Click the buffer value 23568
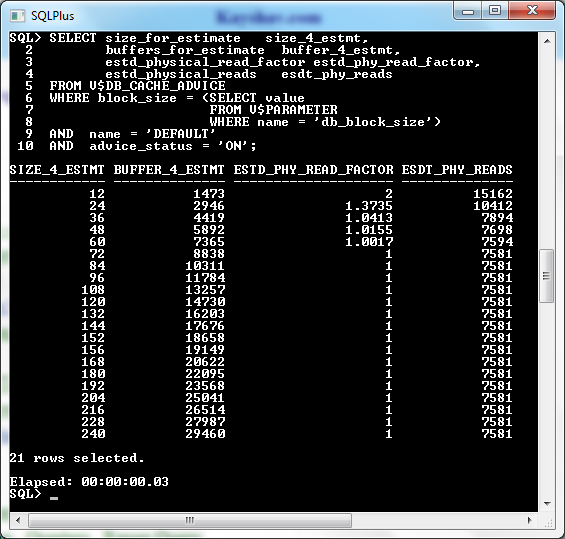 (x=205, y=386)
